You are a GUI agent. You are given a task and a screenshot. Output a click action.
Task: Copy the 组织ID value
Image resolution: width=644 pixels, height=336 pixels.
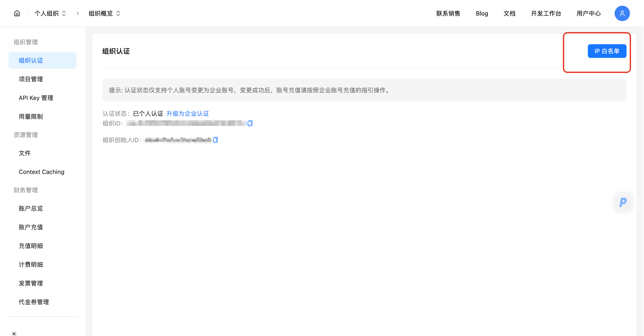pyautogui.click(x=250, y=123)
